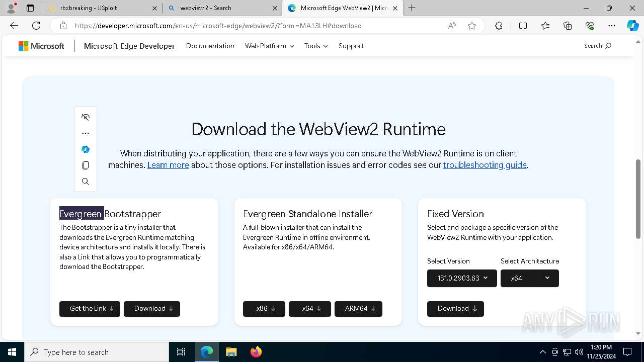Close the webview 2 - Search tab
This screenshot has width=644, height=362.
[275, 8]
